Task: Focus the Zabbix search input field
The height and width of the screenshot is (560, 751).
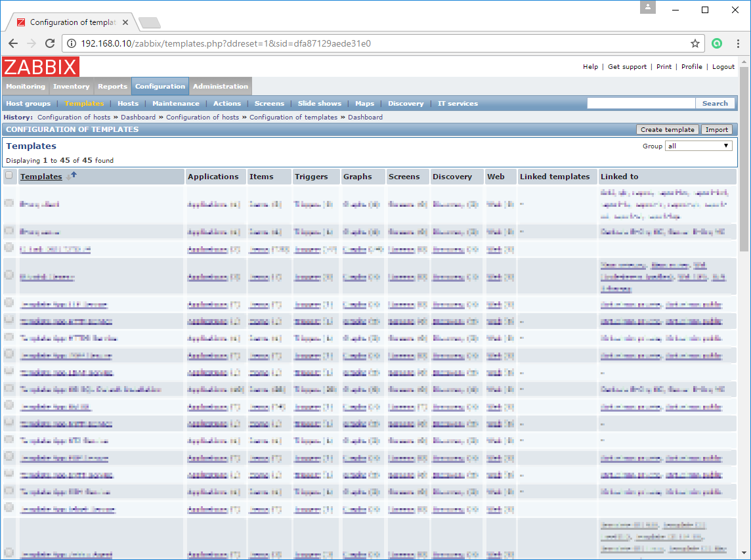Action: point(641,104)
